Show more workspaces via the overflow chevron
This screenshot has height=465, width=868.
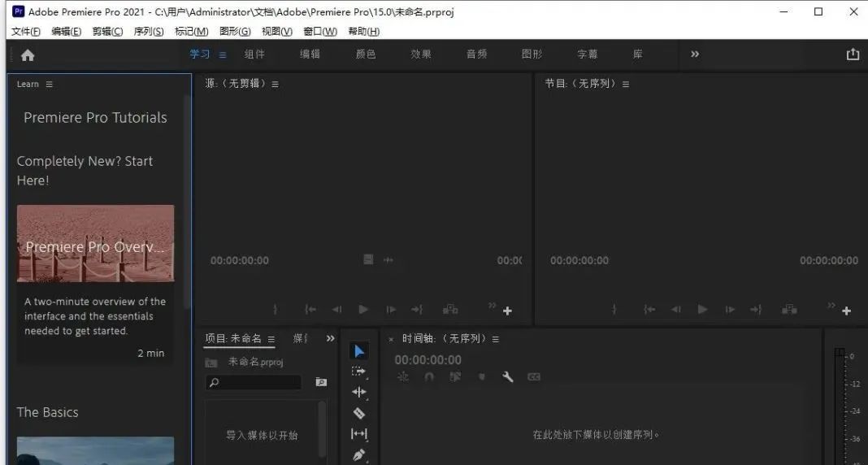click(695, 54)
